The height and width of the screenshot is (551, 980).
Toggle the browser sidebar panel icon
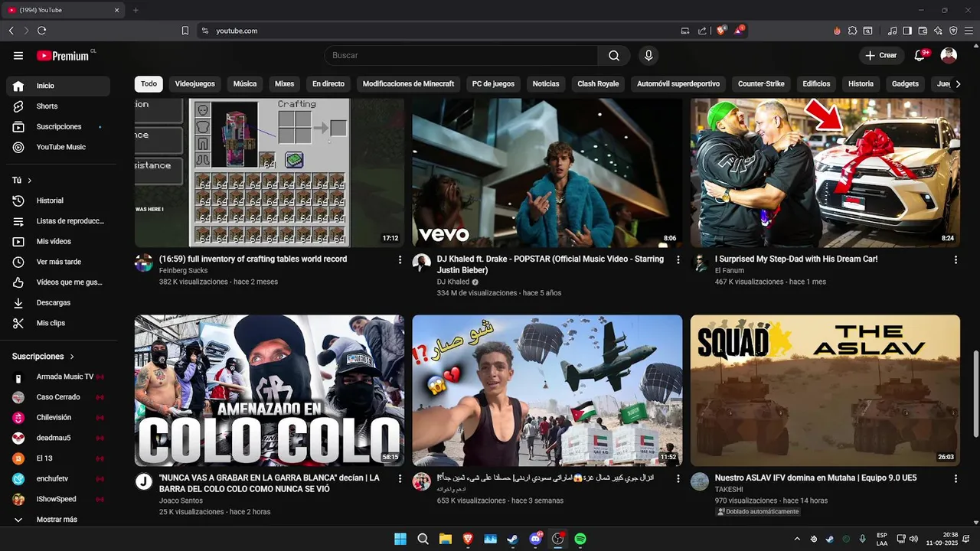click(907, 31)
